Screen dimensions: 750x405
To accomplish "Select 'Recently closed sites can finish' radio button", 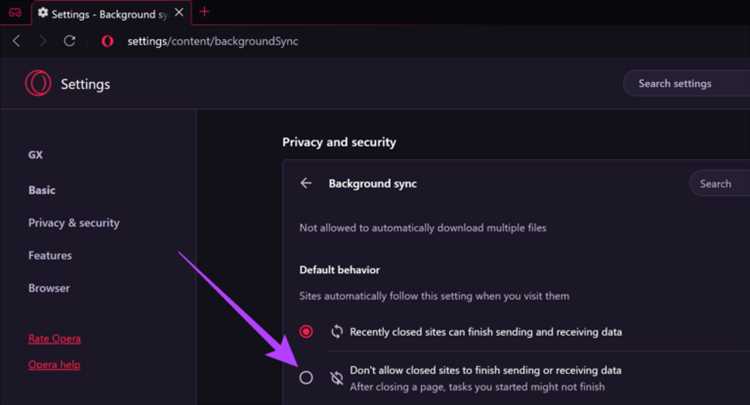I will pos(306,331).
